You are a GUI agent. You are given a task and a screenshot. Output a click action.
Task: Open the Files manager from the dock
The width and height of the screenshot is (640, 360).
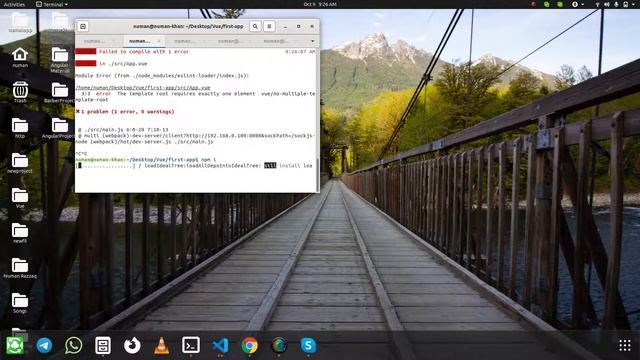click(103, 346)
